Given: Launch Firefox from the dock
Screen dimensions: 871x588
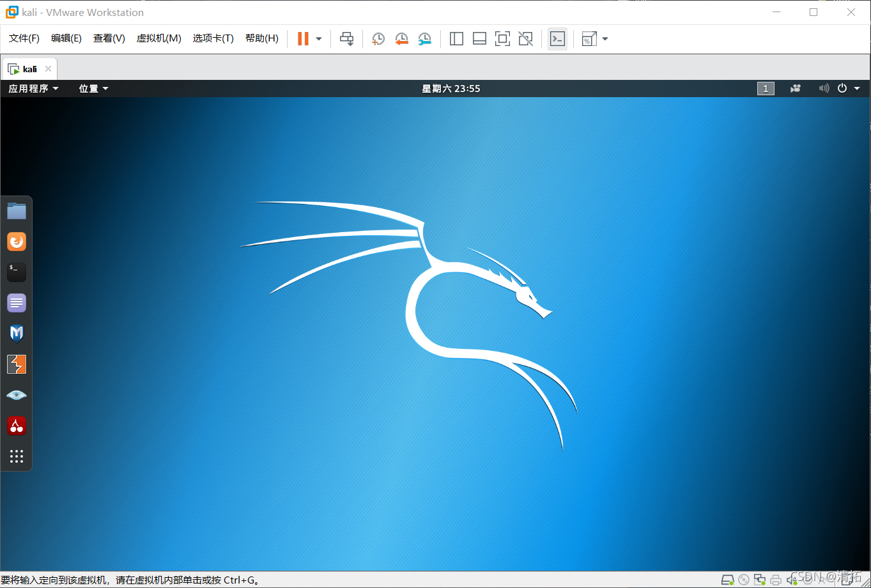Looking at the screenshot, I should [17, 242].
